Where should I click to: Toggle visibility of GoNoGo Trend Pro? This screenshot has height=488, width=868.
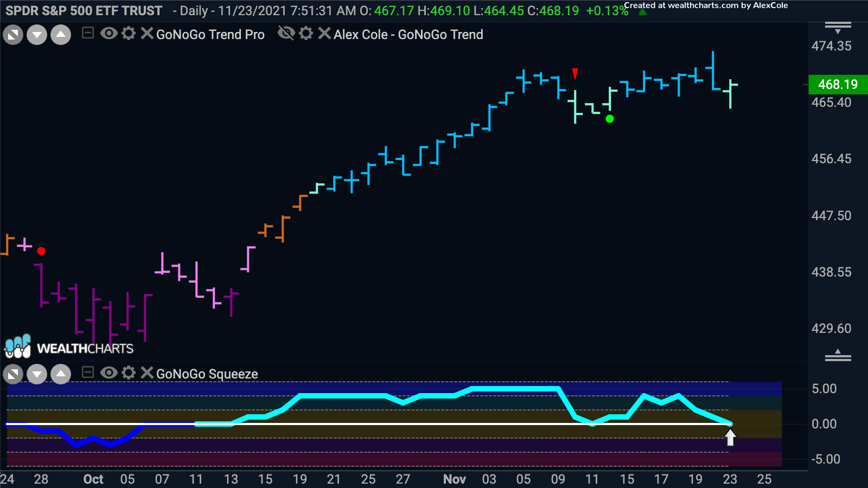(109, 34)
